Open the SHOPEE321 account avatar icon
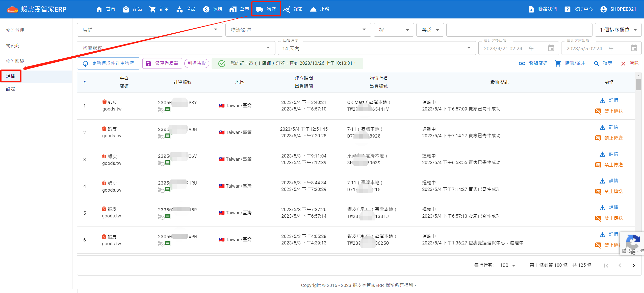This screenshot has width=644, height=293. tap(603, 9)
